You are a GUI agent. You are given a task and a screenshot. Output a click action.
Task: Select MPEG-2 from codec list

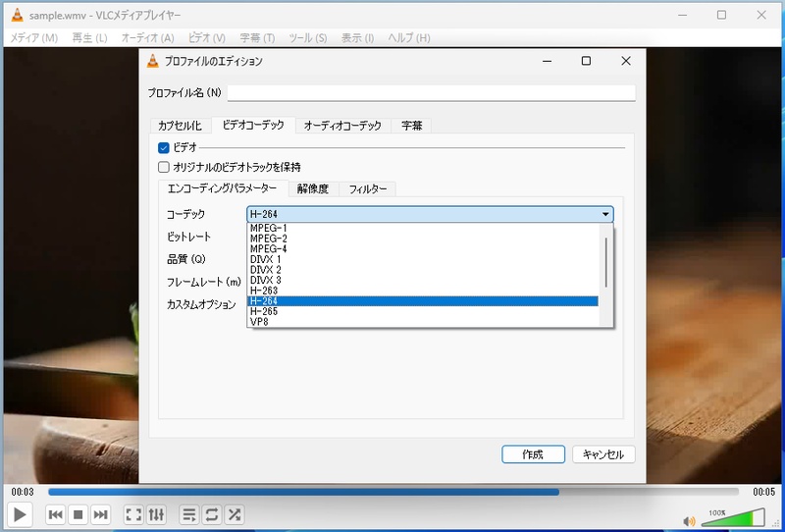pyautogui.click(x=423, y=239)
